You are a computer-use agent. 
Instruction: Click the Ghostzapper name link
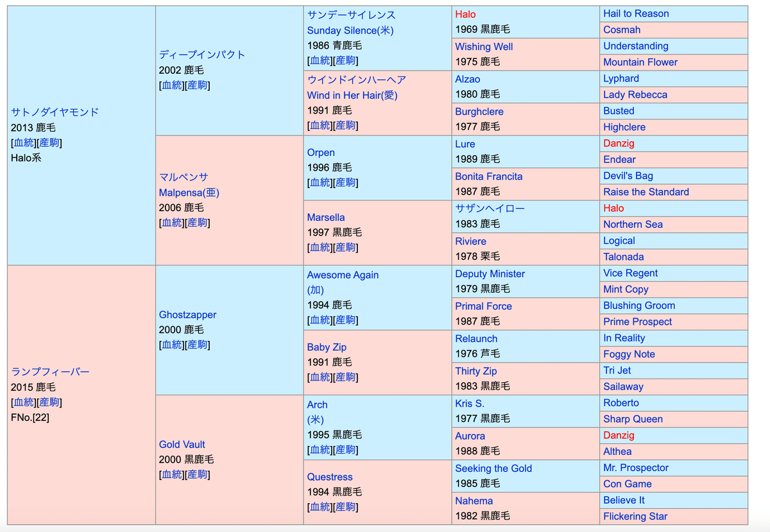point(187,314)
